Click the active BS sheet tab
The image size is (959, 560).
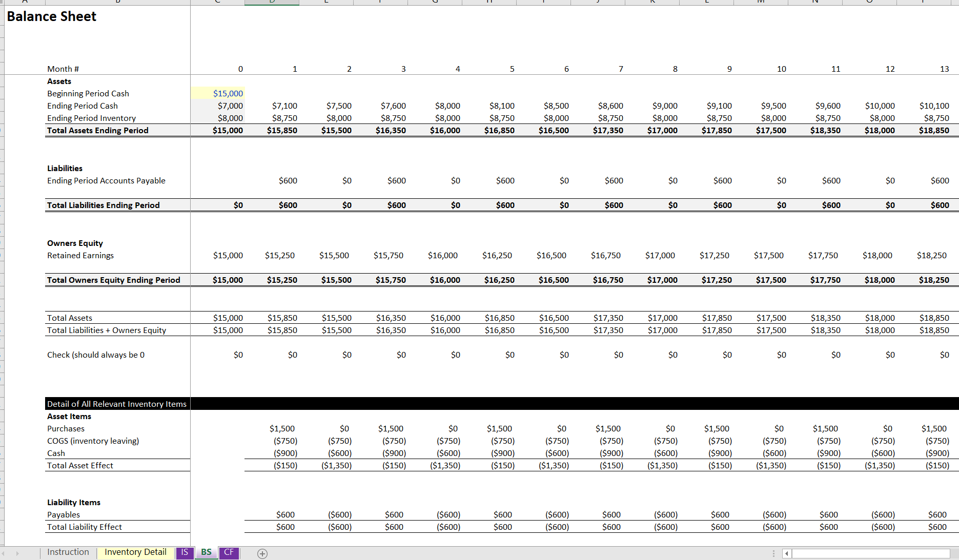tap(206, 553)
